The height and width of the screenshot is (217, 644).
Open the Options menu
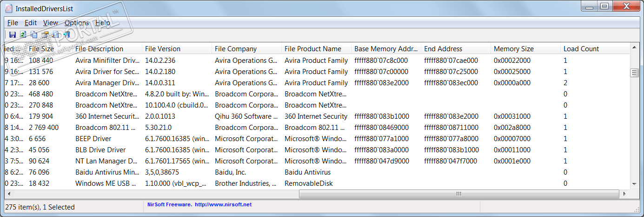tap(76, 23)
